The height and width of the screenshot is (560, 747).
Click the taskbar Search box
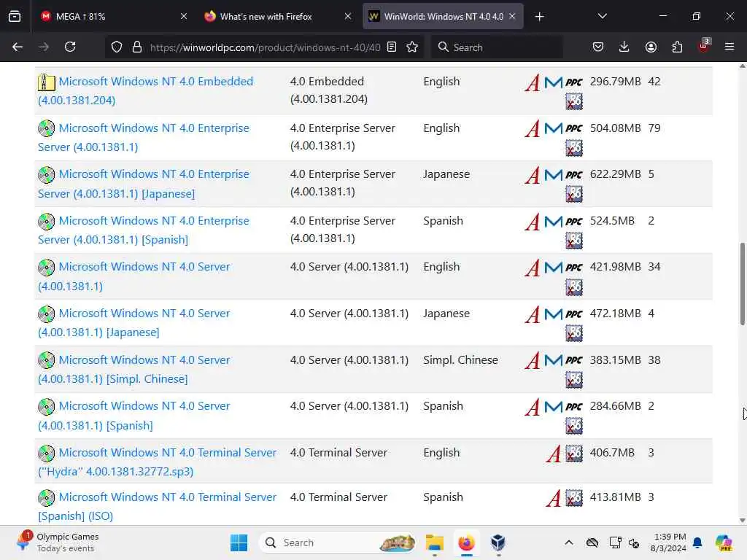click(x=337, y=542)
